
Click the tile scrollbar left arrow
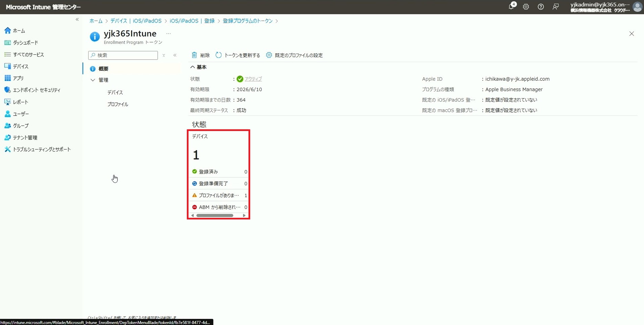click(193, 215)
